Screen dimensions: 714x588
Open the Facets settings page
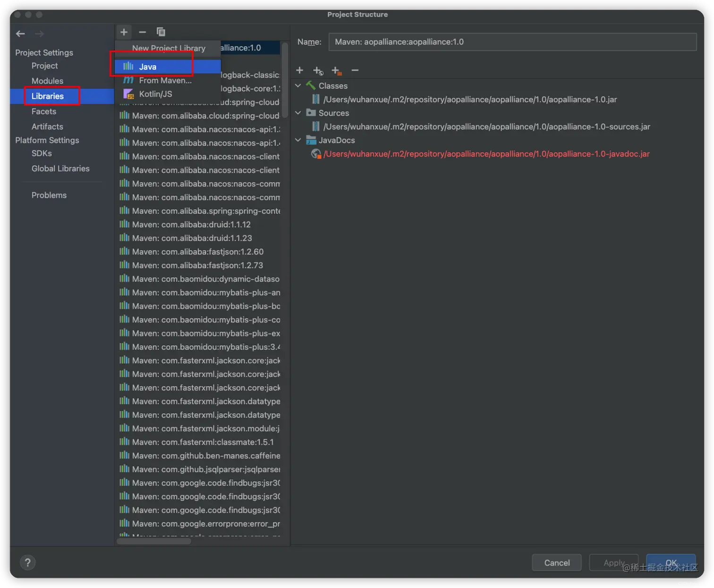(43, 111)
